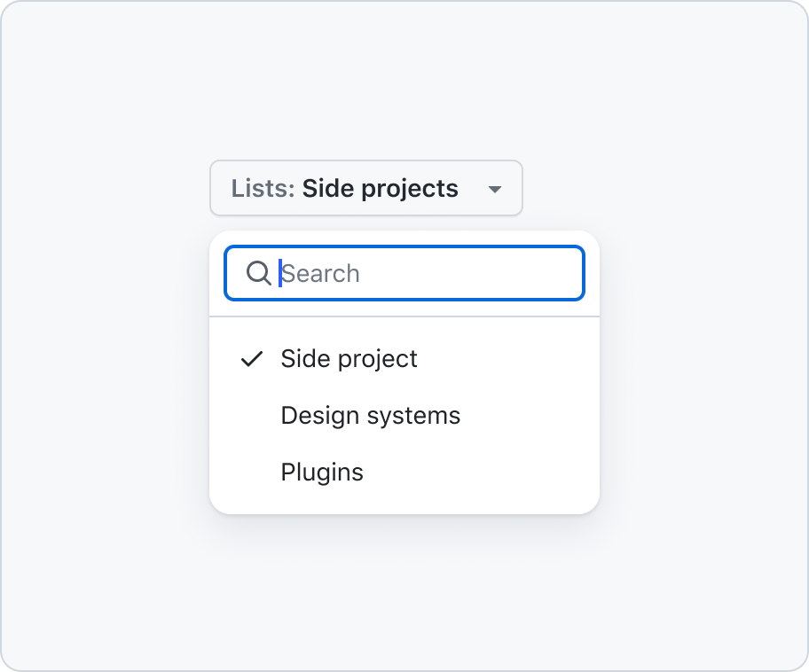Click the blinking cursor in search box
Viewport: 809px width, 672px height.
click(x=280, y=273)
